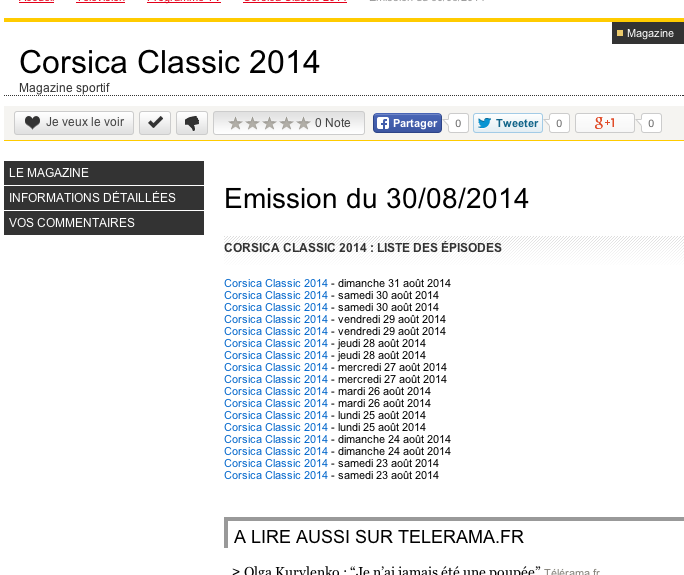
Task: Open the second jeudi 28 août 2014 episode
Action: pos(276,355)
